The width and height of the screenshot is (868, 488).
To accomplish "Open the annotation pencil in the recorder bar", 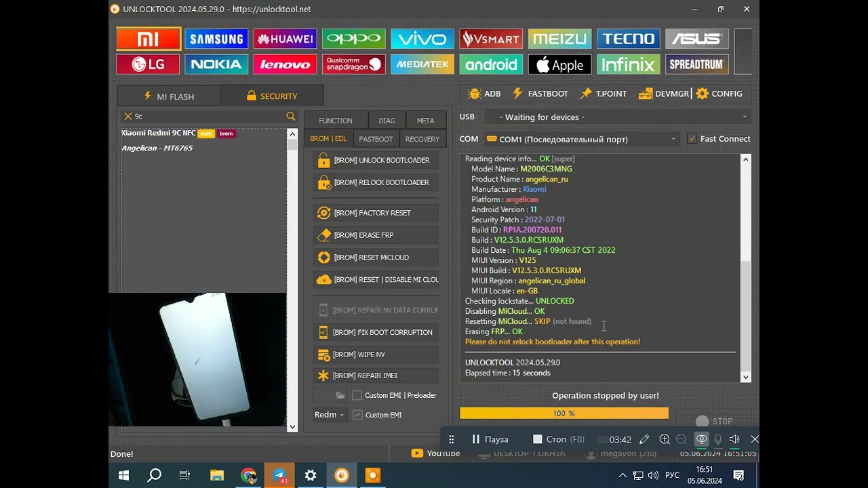I will point(644,439).
